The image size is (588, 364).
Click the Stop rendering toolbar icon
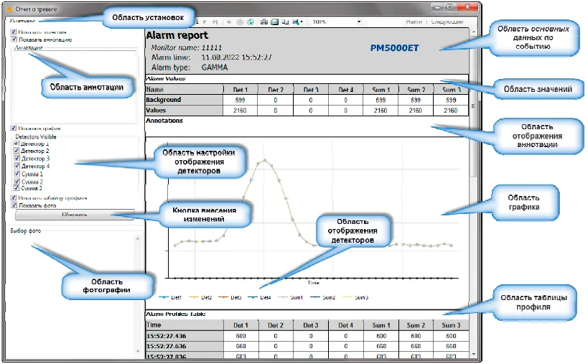tap(241, 22)
